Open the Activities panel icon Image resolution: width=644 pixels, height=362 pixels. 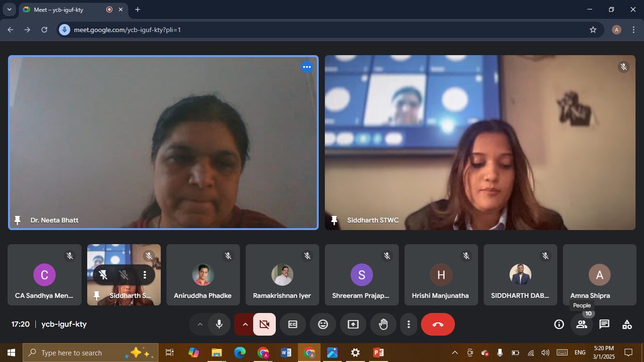click(x=627, y=324)
